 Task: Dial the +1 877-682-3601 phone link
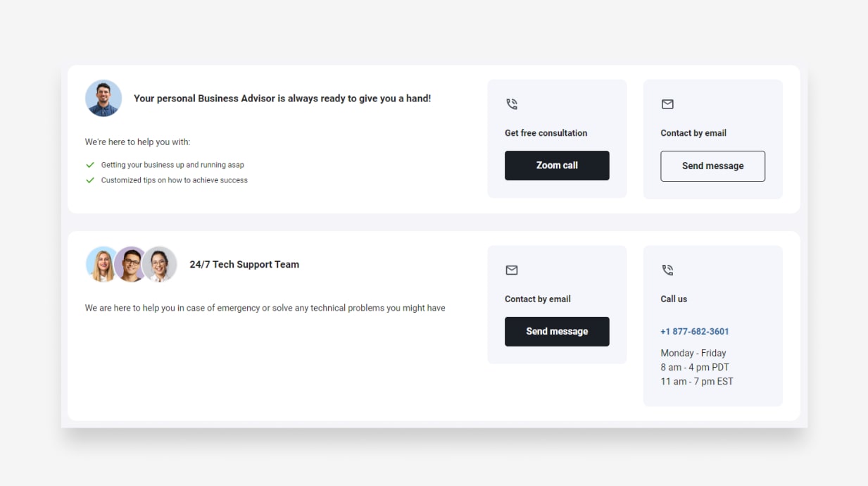(x=694, y=332)
